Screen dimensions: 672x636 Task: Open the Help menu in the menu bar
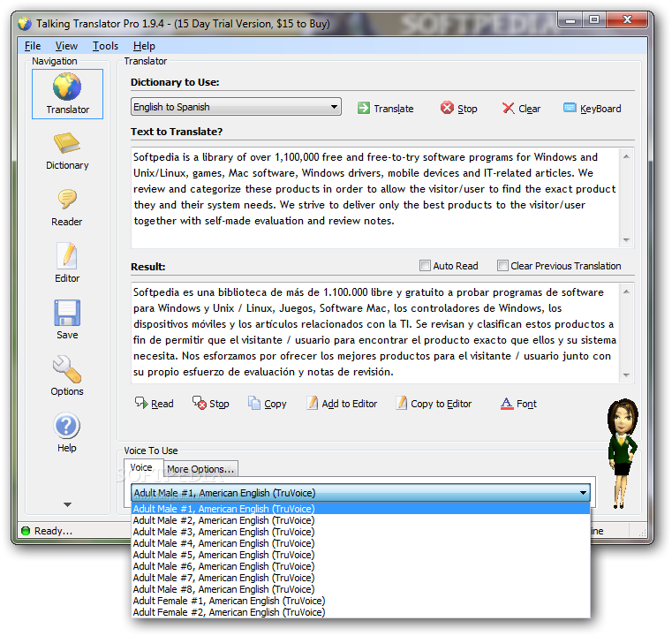144,46
